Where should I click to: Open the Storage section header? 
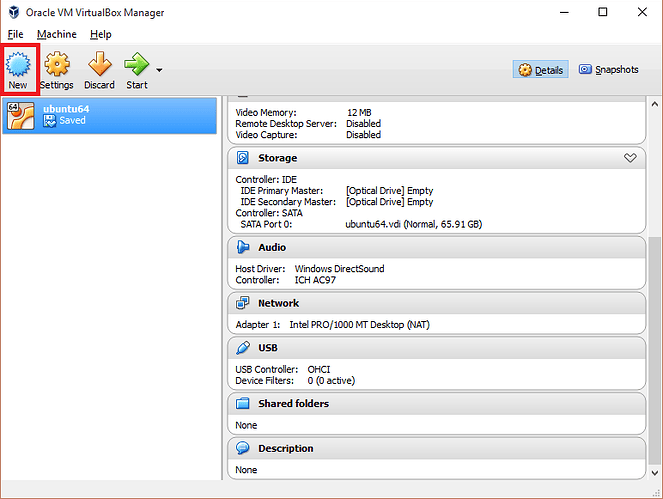coord(436,158)
